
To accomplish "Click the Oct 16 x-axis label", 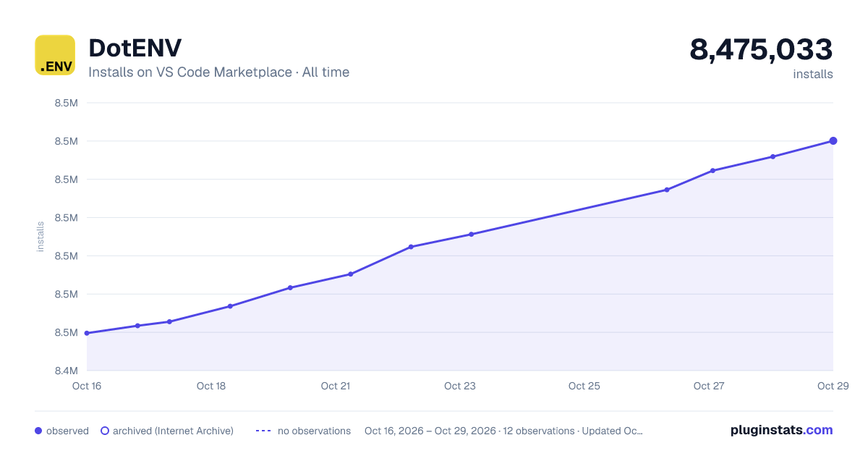I will 87,386.
